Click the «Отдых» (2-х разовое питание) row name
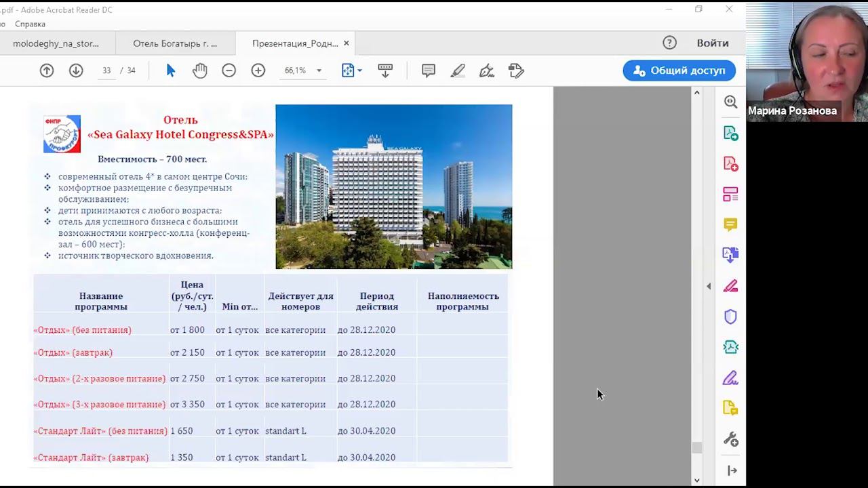868x488 pixels. (x=100, y=378)
